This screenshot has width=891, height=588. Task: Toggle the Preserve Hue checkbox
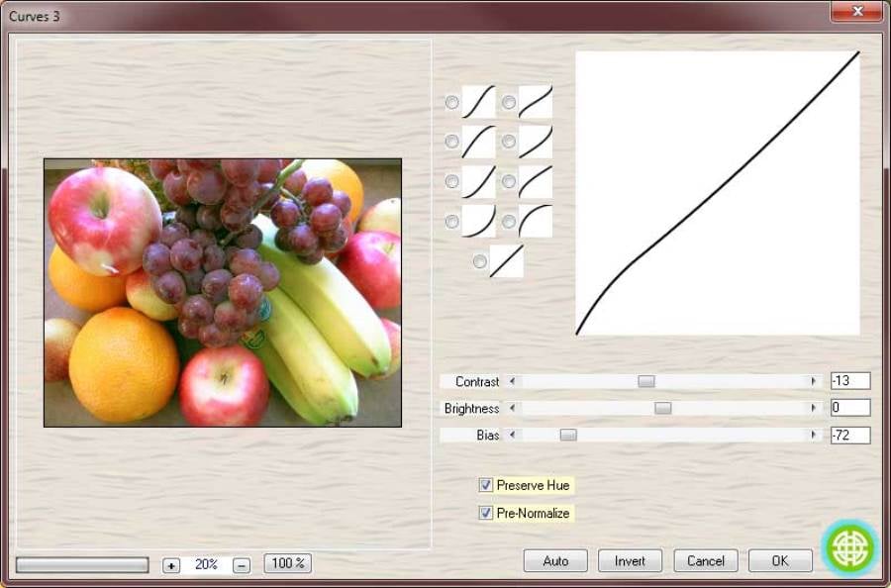(x=486, y=485)
